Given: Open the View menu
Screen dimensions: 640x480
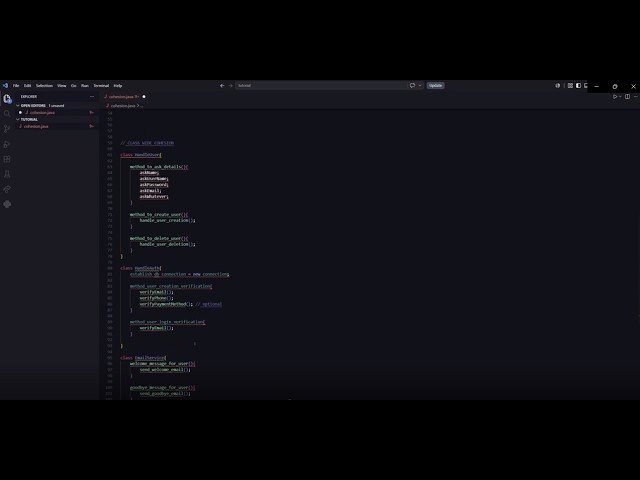Looking at the screenshot, I should [x=62, y=86].
